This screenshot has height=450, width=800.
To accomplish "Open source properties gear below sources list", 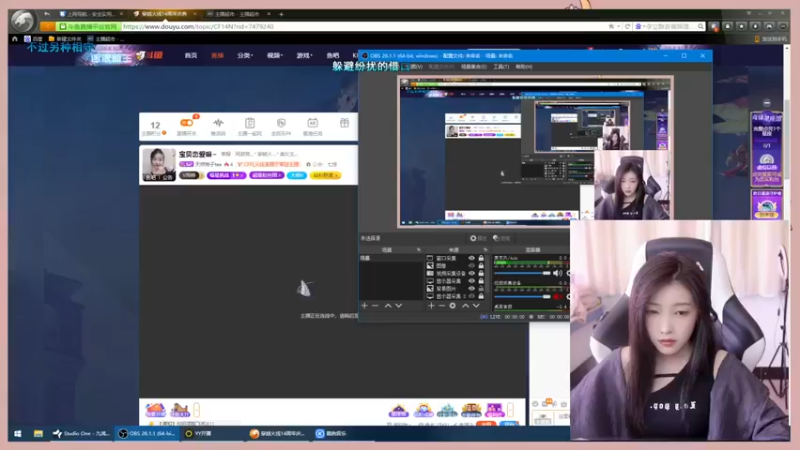I will point(453,306).
